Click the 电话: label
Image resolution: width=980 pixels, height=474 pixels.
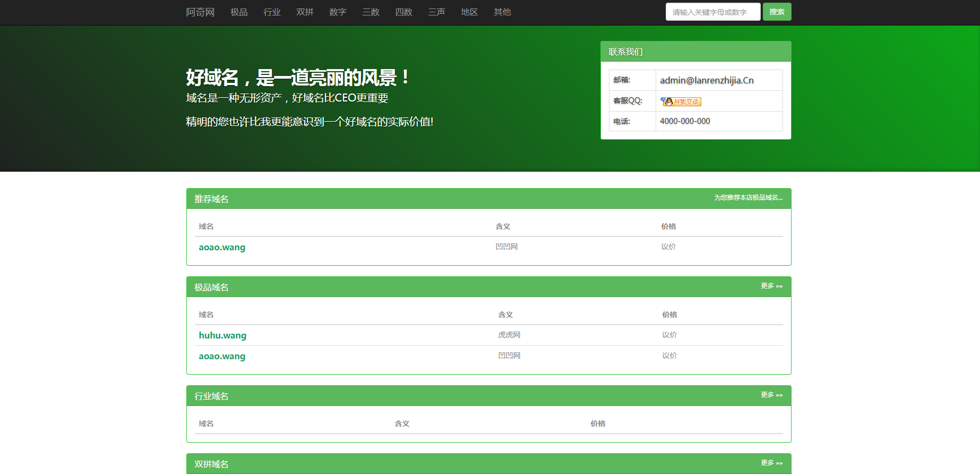click(622, 121)
